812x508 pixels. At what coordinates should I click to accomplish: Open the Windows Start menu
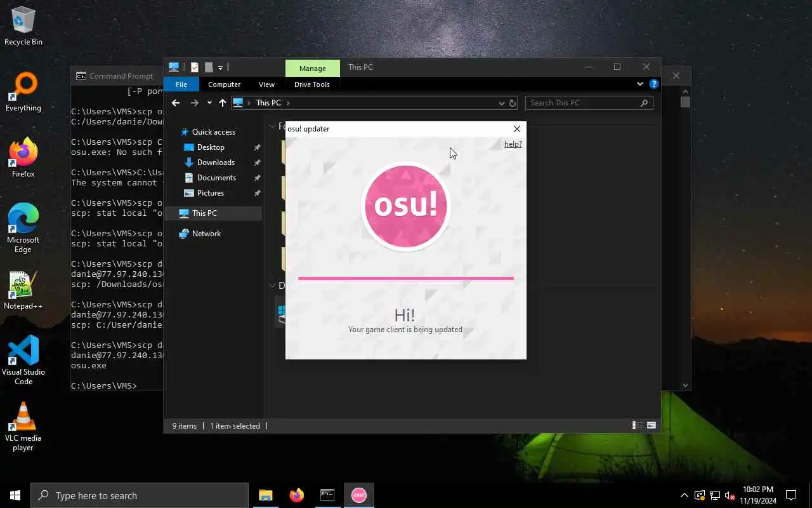pyautogui.click(x=15, y=495)
